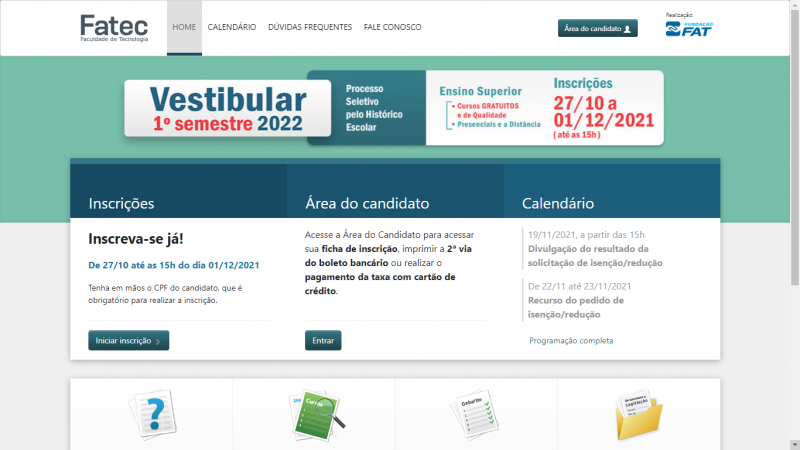Viewport: 800px width, 450px height.
Task: Click the Gabarito checklist icon
Action: pyautogui.click(x=474, y=414)
